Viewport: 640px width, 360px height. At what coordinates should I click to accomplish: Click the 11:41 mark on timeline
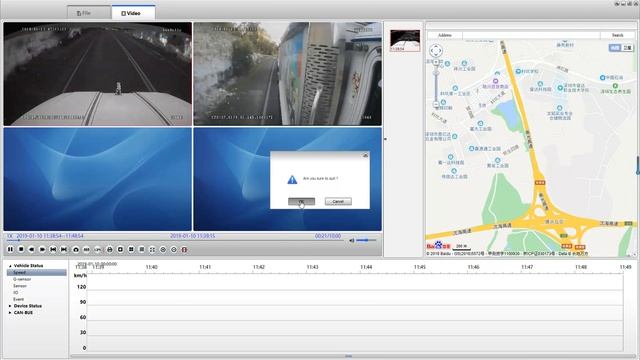coord(205,267)
